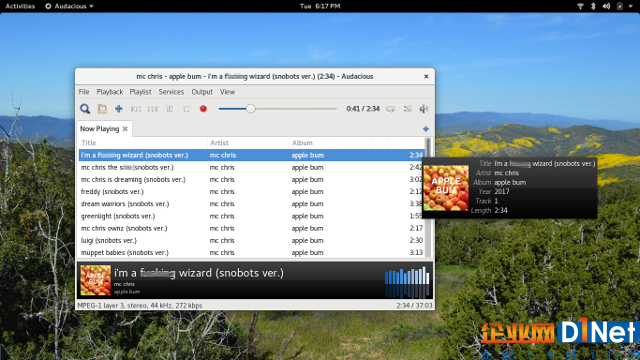Click the 2:42 length of the second track
Screen dimensions: 640x360
416,167
